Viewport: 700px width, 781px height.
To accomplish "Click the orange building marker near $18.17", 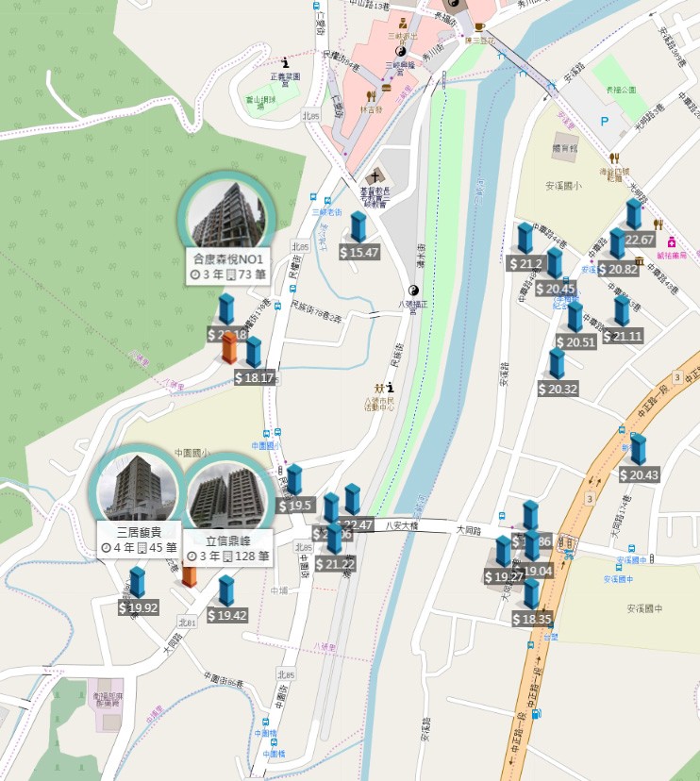I will tap(229, 348).
